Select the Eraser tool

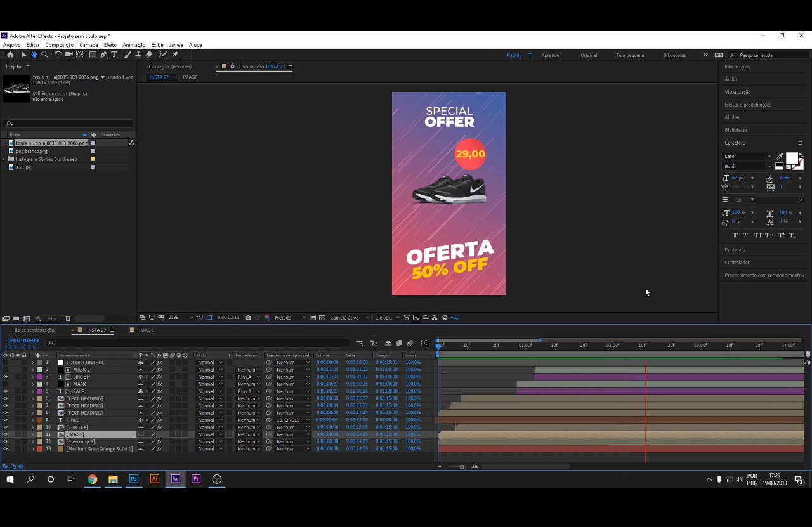[149, 55]
